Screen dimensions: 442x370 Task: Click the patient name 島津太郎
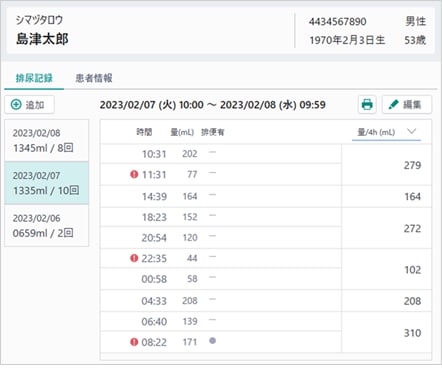[x=42, y=39]
